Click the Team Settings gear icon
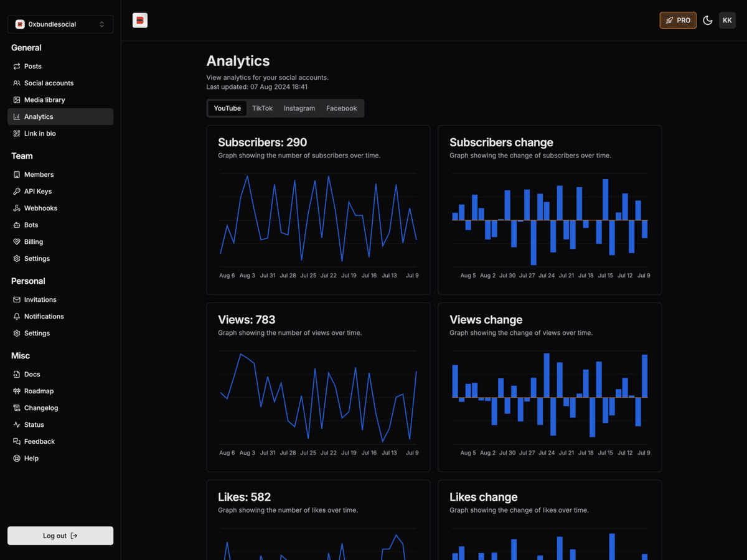 pyautogui.click(x=17, y=258)
